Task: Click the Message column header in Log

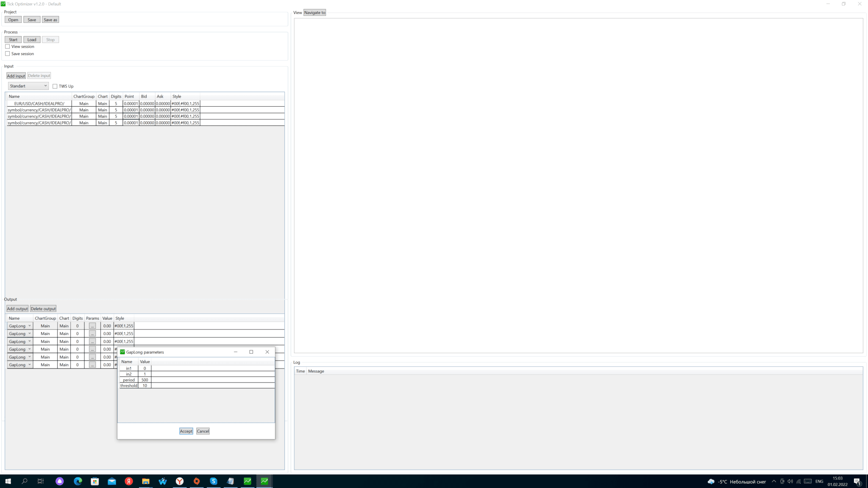Action: coord(316,372)
